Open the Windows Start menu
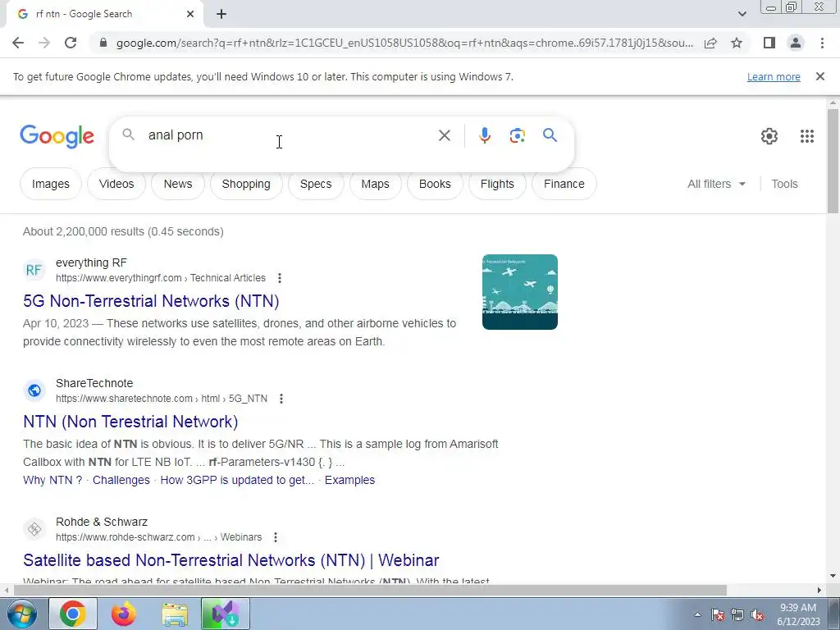 point(21,614)
